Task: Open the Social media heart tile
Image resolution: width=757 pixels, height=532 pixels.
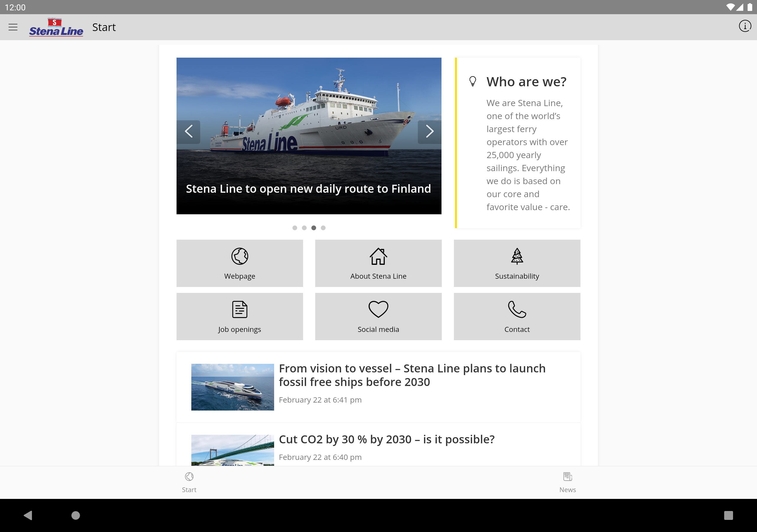Action: click(x=378, y=317)
